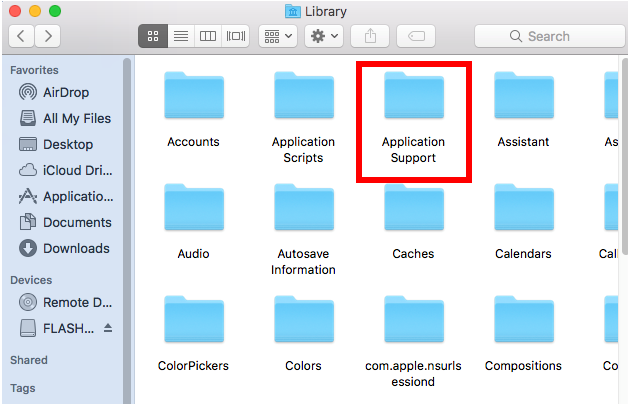
Task: Click the Library folder icon in title bar
Action: (293, 11)
